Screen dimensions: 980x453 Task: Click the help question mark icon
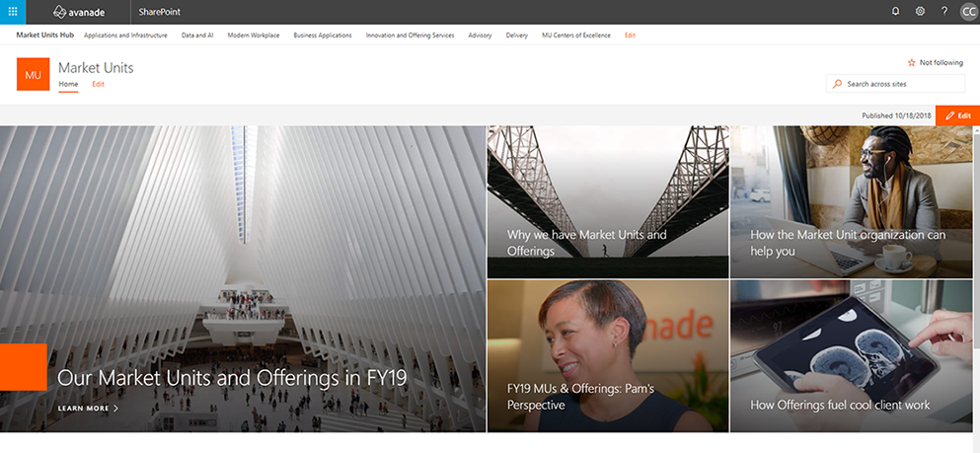[944, 11]
